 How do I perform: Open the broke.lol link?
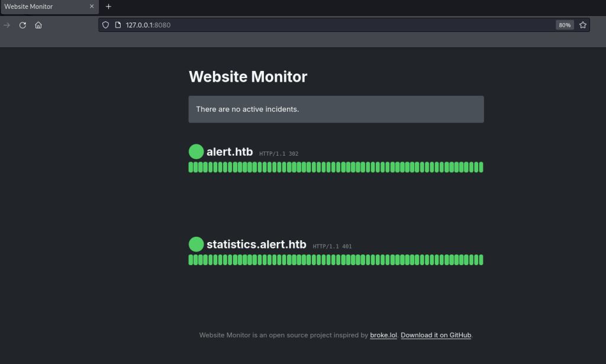(383, 336)
